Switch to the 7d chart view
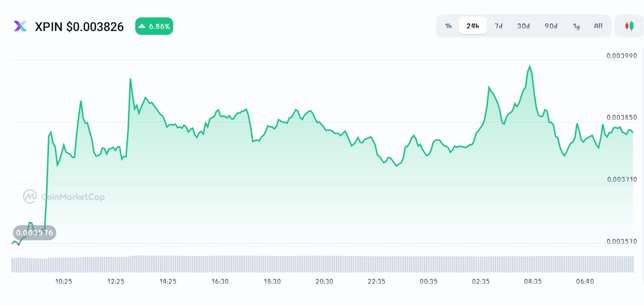644x306 pixels. tap(498, 26)
